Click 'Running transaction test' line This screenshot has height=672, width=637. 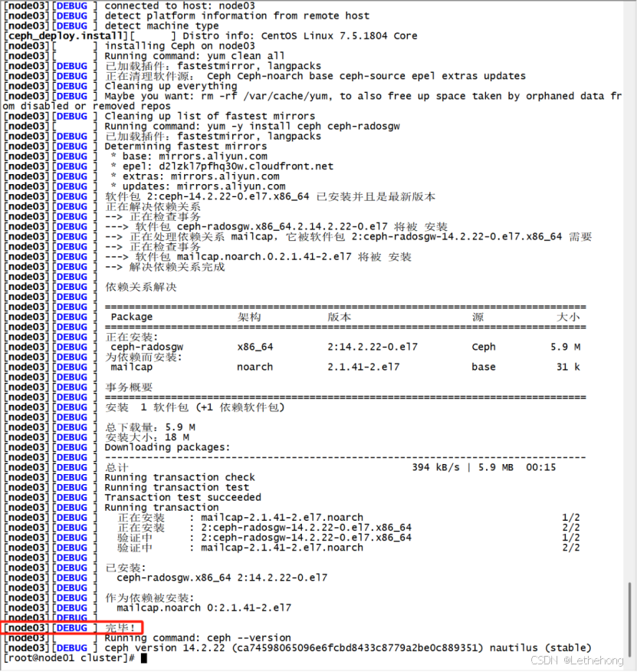tap(176, 488)
